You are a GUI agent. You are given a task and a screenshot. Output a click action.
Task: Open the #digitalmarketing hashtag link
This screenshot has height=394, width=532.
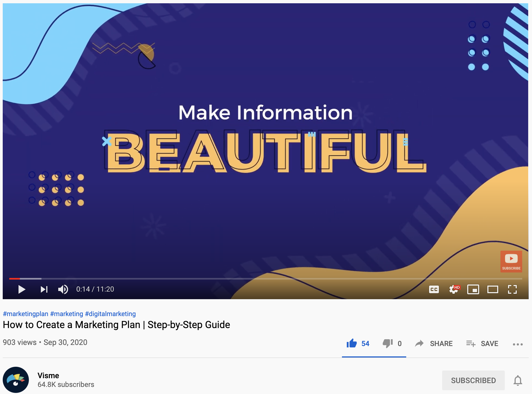click(110, 314)
